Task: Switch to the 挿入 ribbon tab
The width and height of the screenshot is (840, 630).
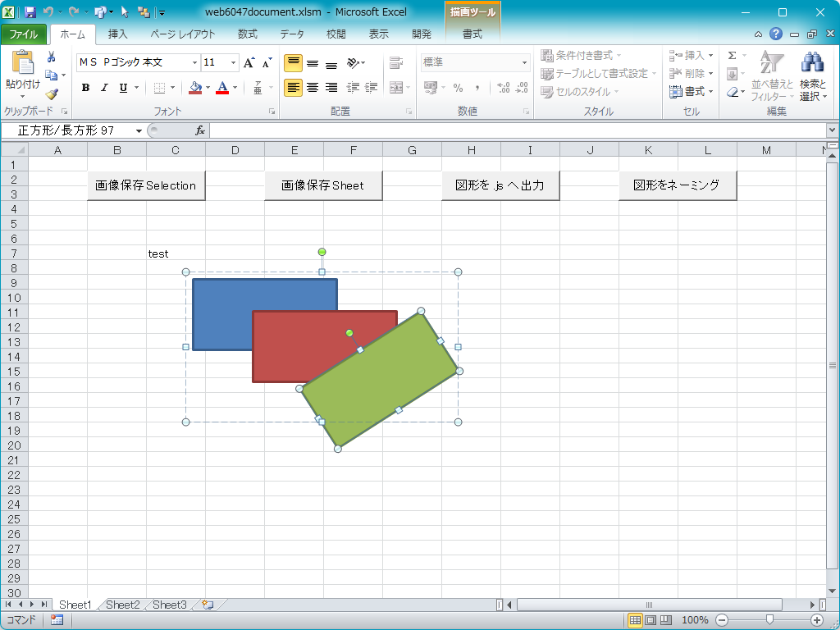Action: (118, 34)
